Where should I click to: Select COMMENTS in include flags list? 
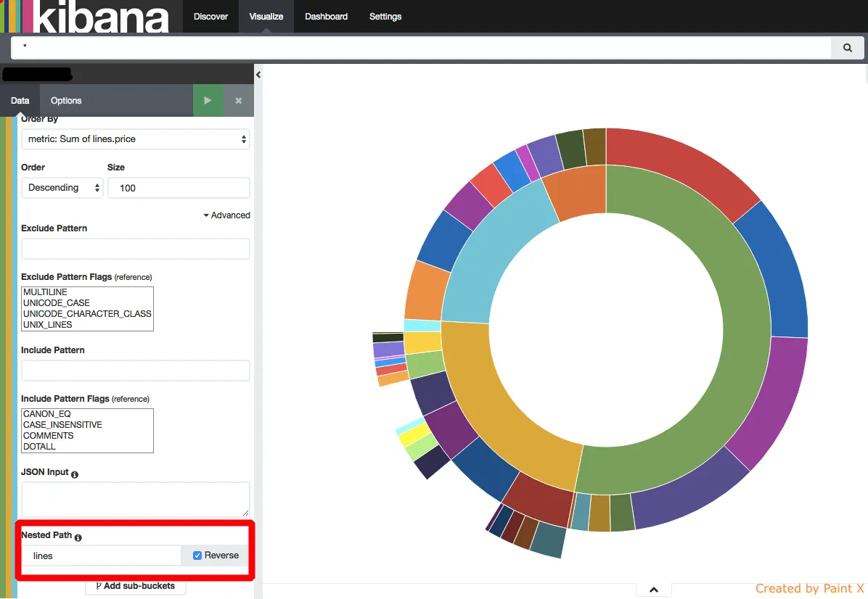click(87, 436)
